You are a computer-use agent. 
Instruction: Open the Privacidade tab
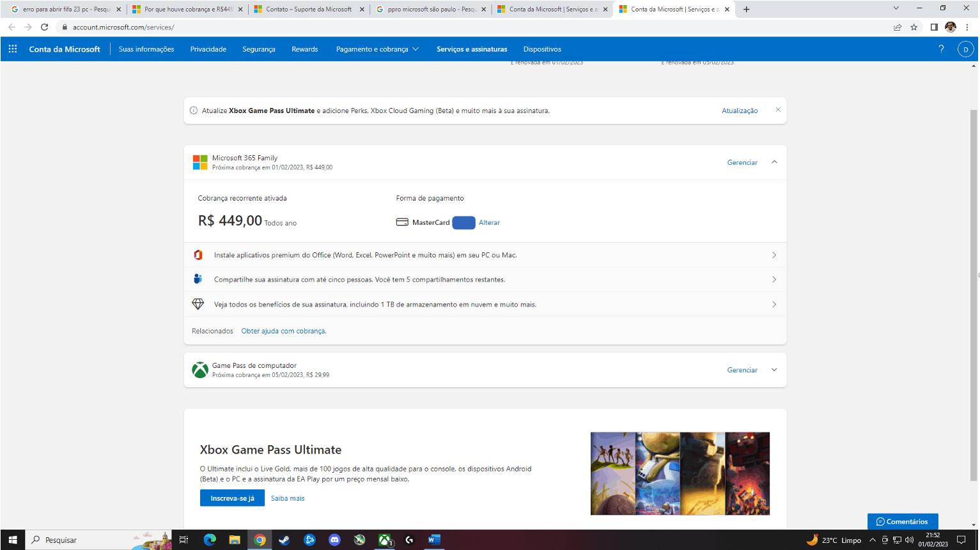coord(208,49)
